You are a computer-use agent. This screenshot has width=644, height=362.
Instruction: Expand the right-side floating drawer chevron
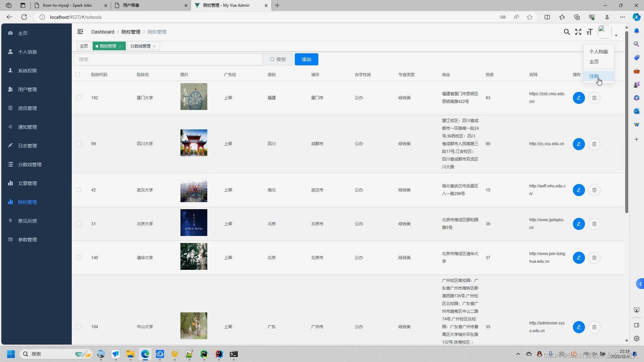640,284
